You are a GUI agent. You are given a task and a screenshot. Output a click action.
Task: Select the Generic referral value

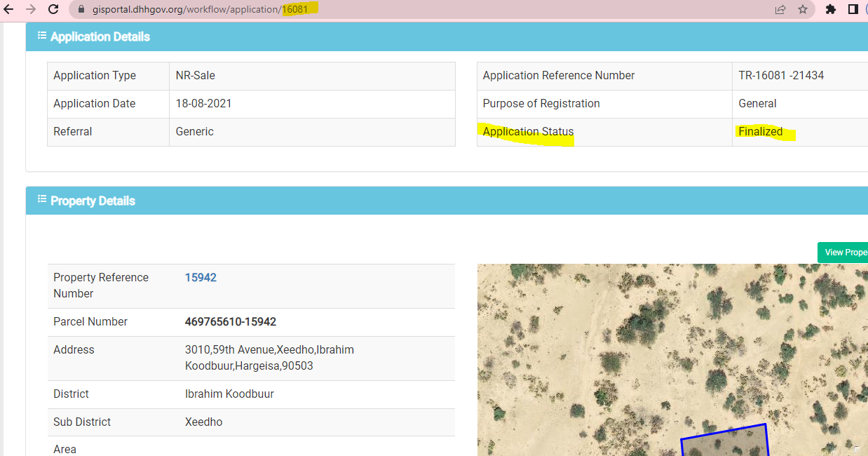[194, 132]
